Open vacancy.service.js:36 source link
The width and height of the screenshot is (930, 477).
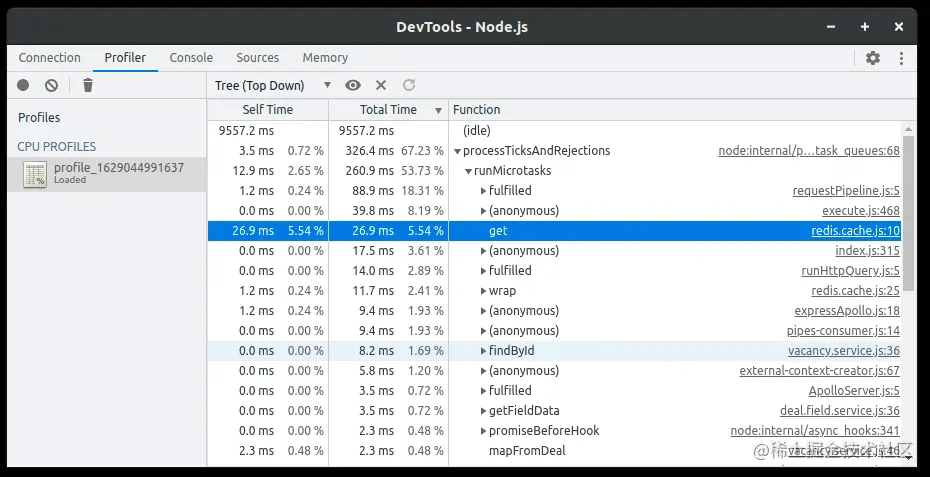coord(843,351)
